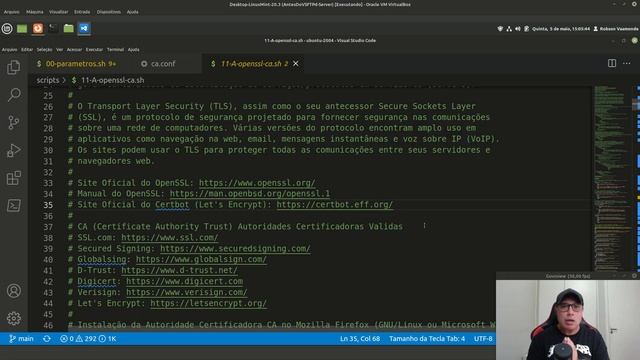
Task: Open the Manage gear icon
Action: pyautogui.click(x=13, y=318)
